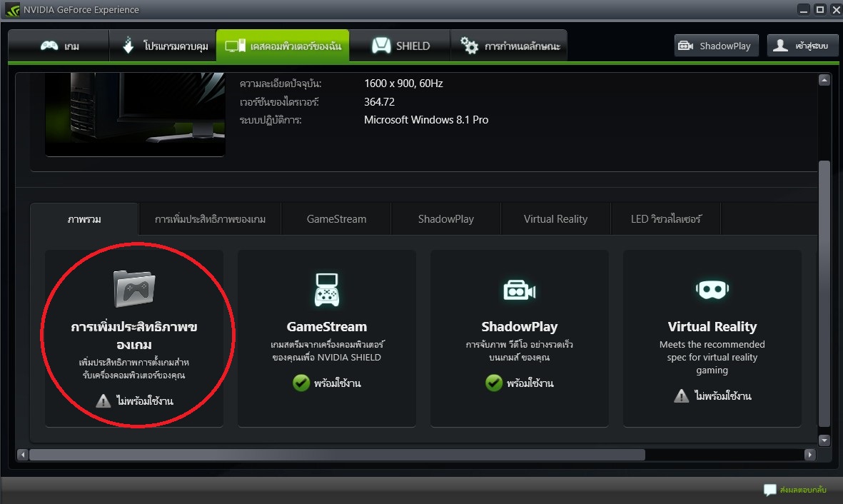Click warning triangle in game optimization card
The width and height of the screenshot is (843, 504).
(x=104, y=400)
